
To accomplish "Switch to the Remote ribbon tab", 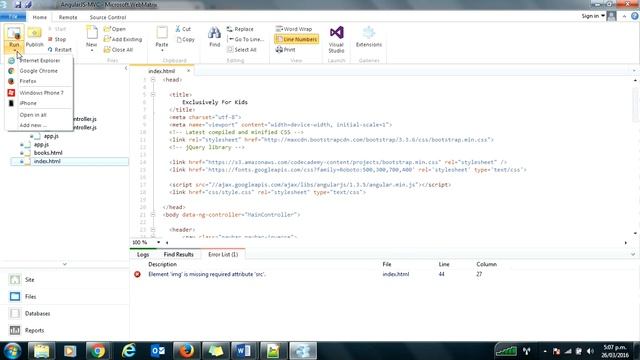I will (68, 17).
